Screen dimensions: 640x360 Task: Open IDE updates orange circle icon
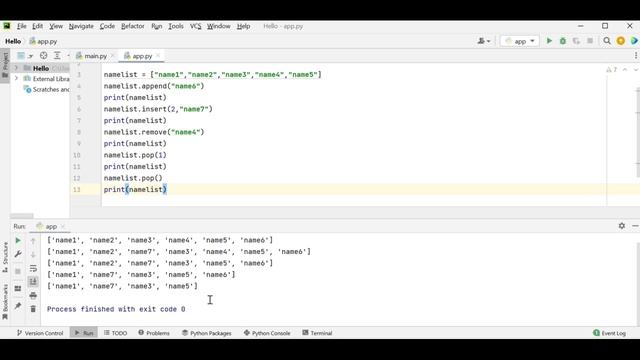[620, 41]
